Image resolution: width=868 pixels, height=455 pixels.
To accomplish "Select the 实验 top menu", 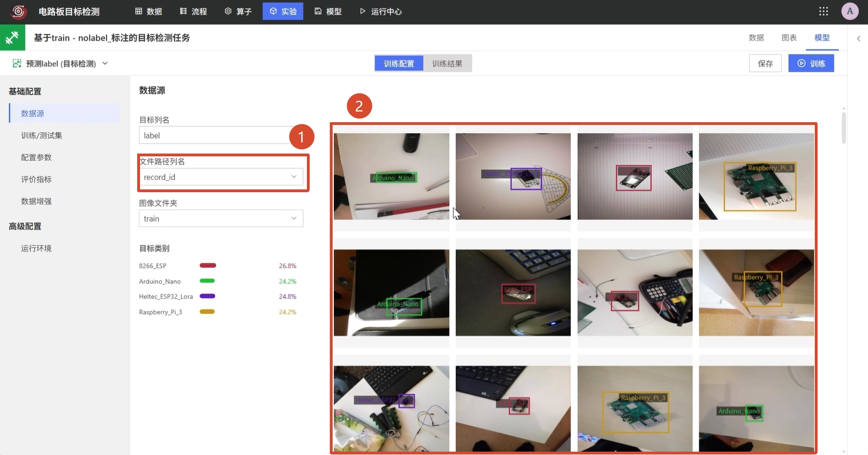I will 283,11.
